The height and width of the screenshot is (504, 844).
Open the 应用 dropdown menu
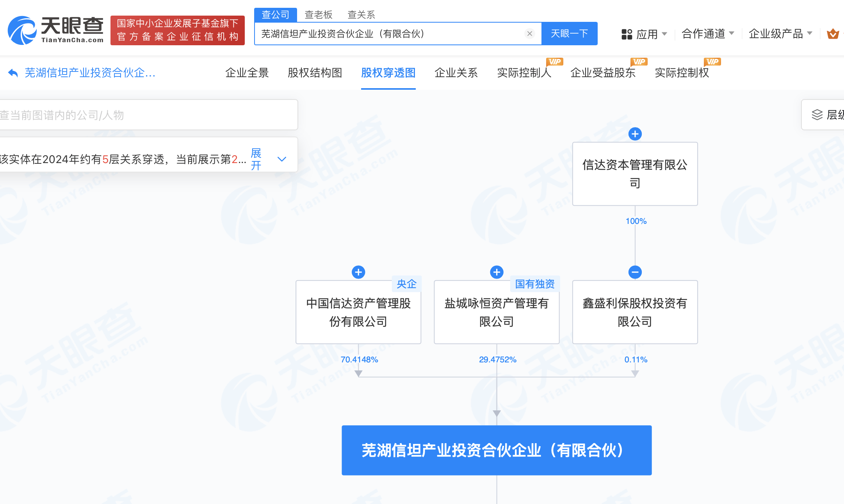(652, 34)
